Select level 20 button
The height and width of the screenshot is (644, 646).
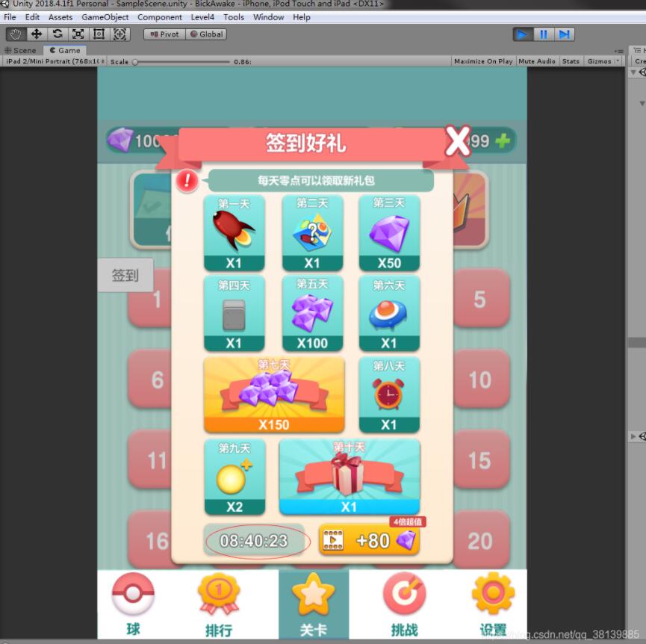(482, 540)
